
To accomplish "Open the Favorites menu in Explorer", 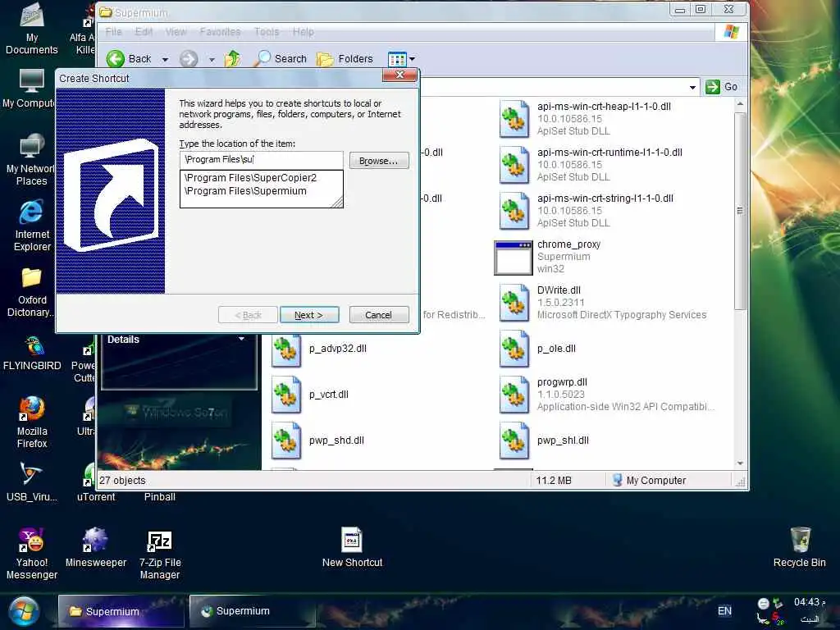I will pos(220,32).
